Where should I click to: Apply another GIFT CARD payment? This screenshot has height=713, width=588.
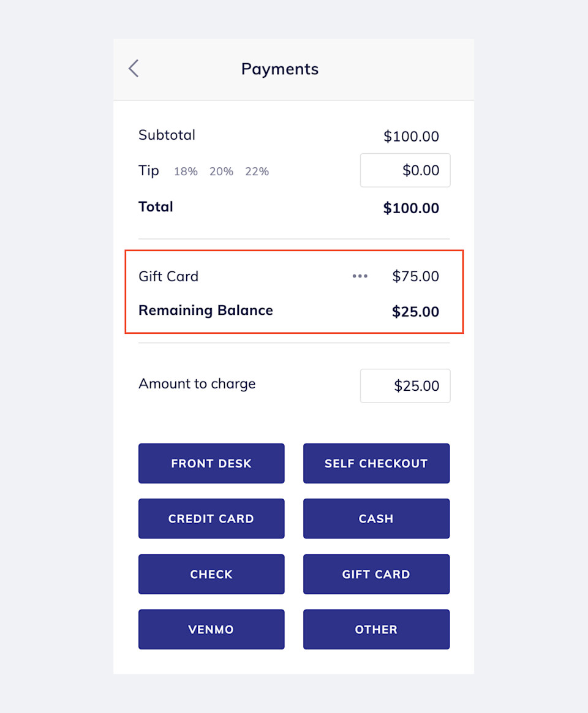point(376,575)
